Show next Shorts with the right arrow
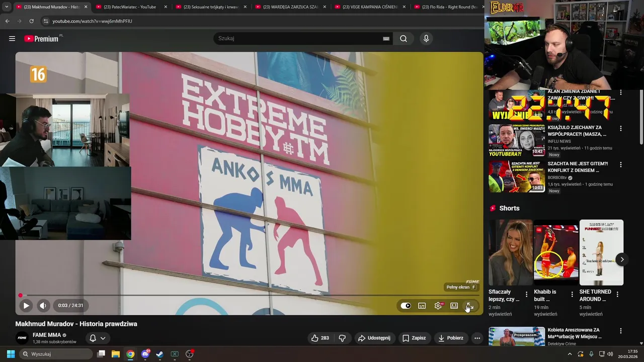 click(x=622, y=259)
